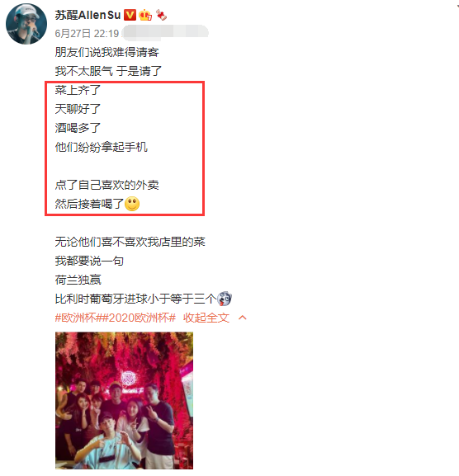Open the #2020欧洲杯# hashtag topic
Image resolution: width=459 pixels, height=476 pixels.
click(139, 318)
